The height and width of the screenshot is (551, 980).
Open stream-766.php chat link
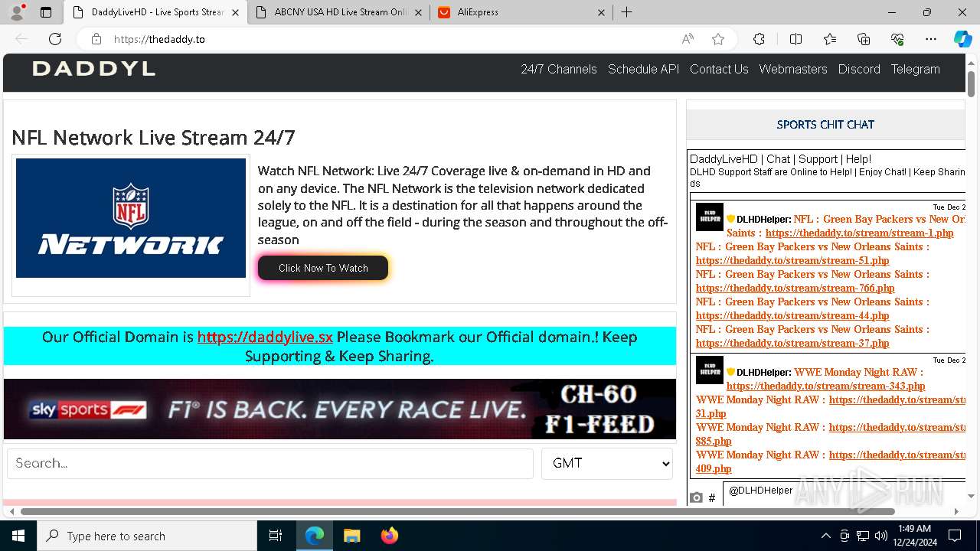[795, 289]
